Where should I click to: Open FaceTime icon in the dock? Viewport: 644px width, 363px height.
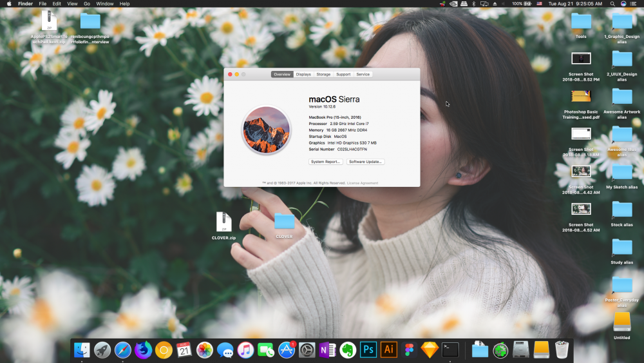pos(266,350)
